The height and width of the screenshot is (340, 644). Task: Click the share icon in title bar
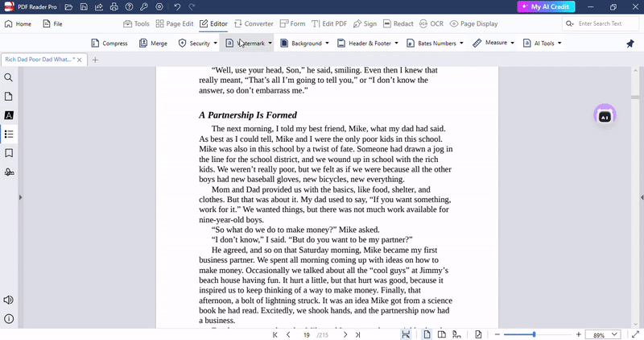[x=99, y=7]
